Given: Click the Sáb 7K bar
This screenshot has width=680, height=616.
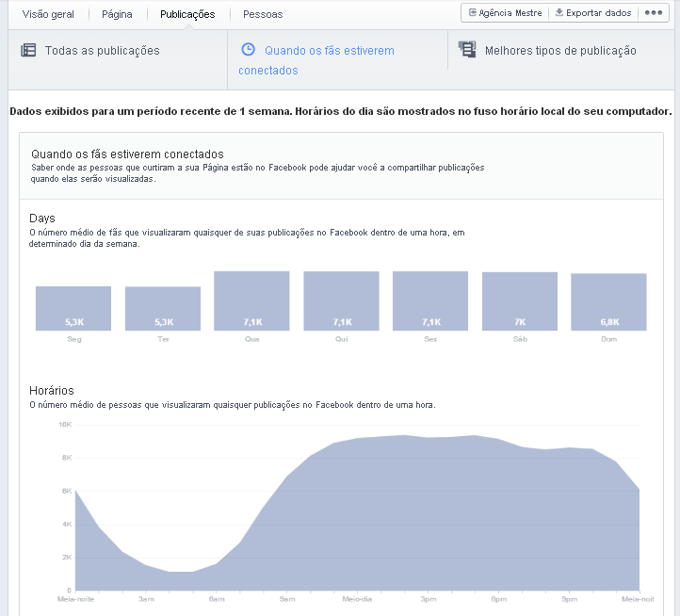Looking at the screenshot, I should pyautogui.click(x=519, y=301).
